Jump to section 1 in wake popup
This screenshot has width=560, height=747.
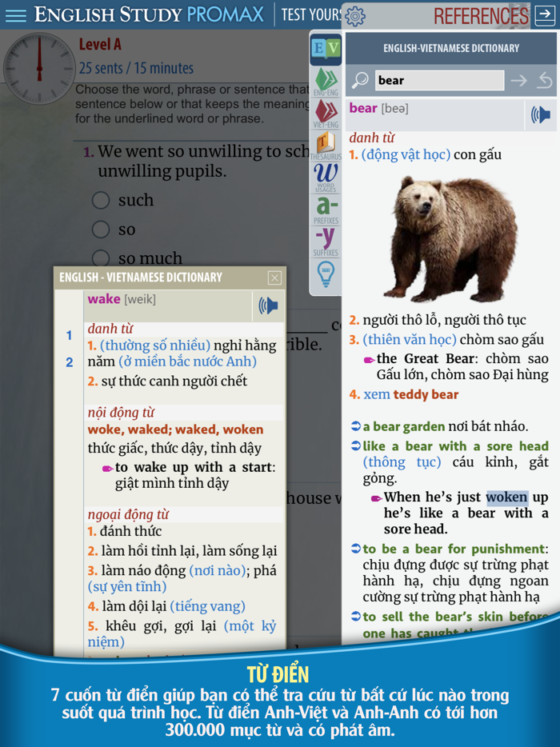[69, 335]
